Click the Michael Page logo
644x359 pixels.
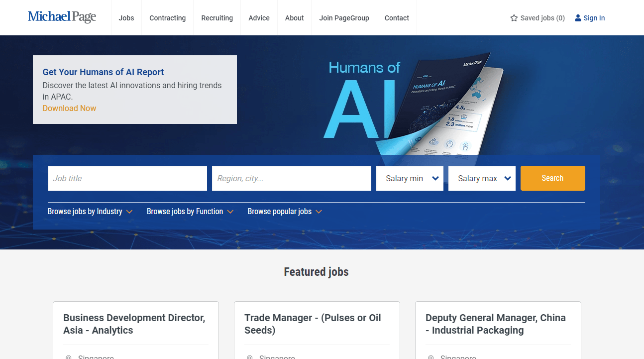[x=62, y=17]
